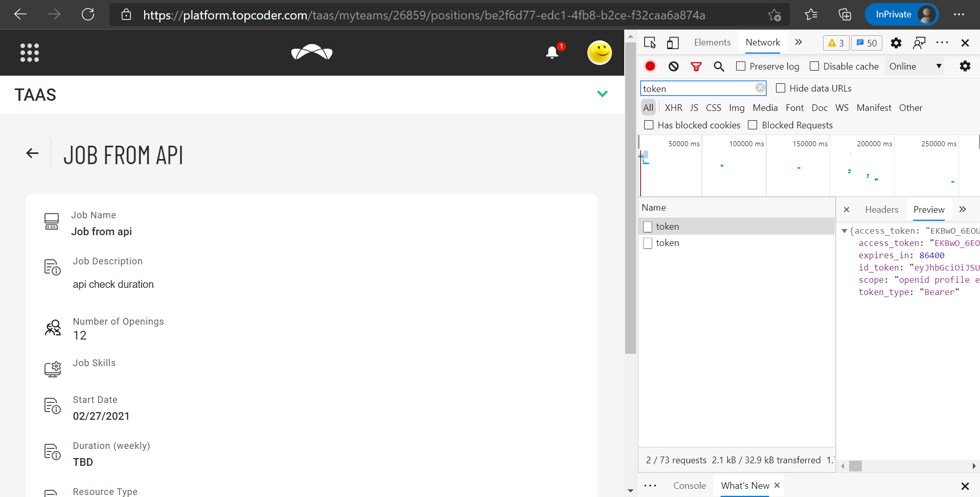Filter requests by Font

(x=794, y=108)
